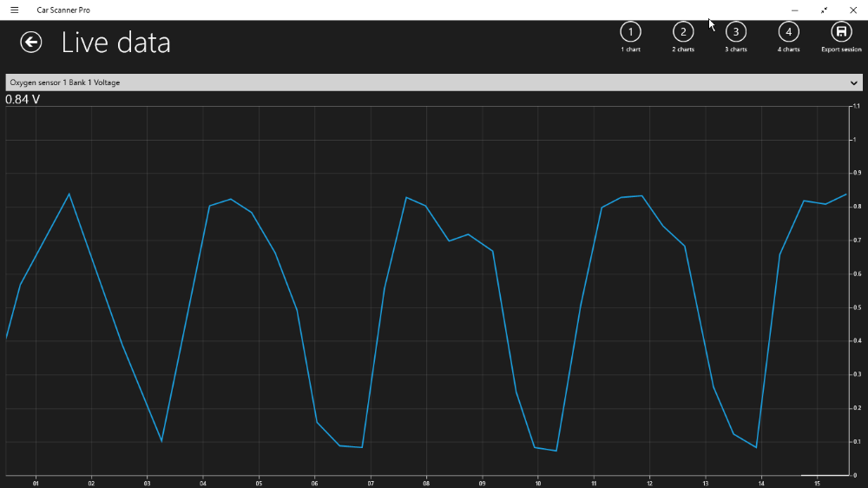This screenshot has height=488, width=868.
Task: Show the 4 charts layout
Action: (x=788, y=32)
